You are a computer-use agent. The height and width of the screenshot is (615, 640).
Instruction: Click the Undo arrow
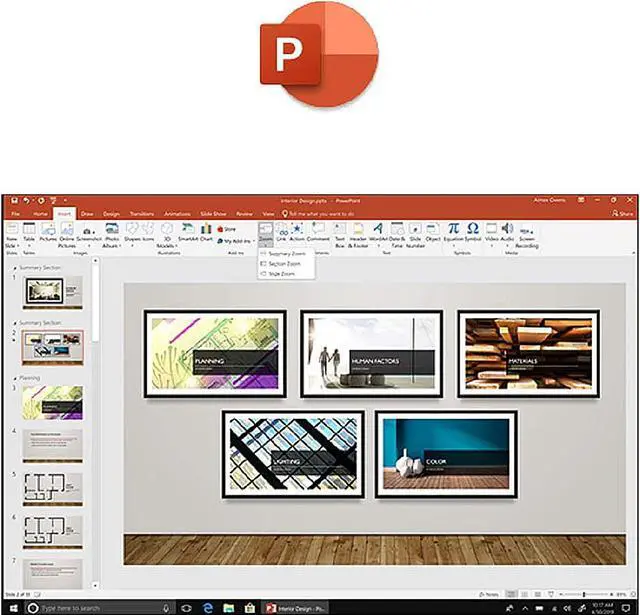coord(27,200)
